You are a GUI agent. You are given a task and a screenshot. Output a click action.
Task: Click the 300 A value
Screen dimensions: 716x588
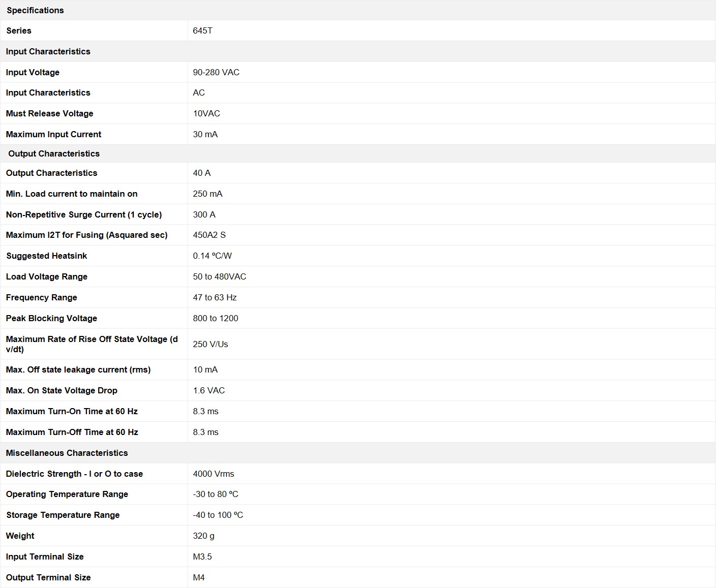pyautogui.click(x=204, y=214)
